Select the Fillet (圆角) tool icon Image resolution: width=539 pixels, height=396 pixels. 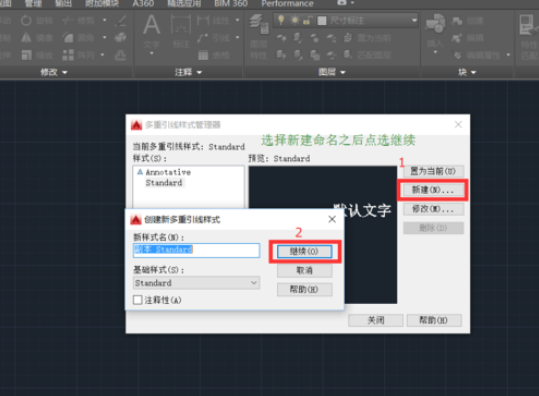point(68,37)
